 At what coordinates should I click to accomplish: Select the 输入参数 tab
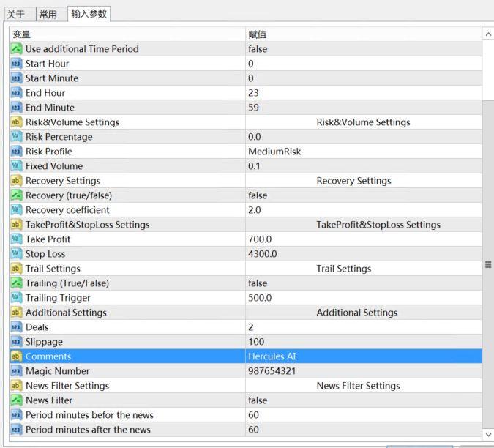click(x=89, y=14)
